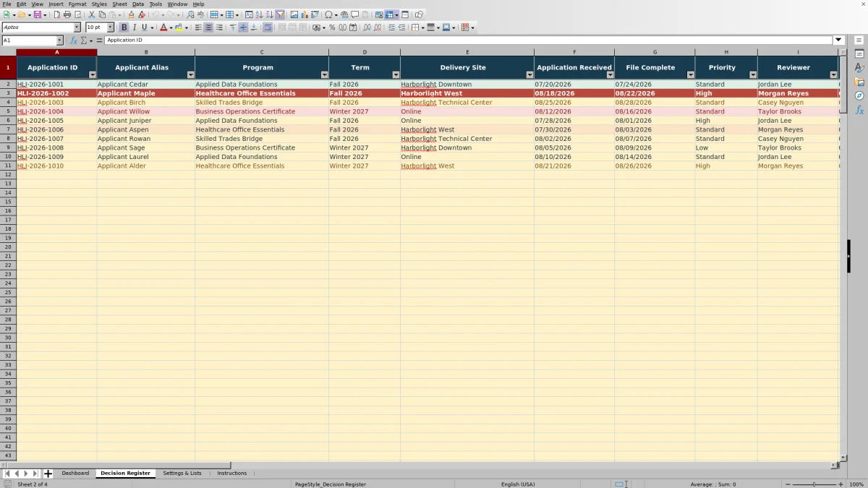Zoom in with the plus button
This screenshot has height=488, width=868.
(841, 484)
